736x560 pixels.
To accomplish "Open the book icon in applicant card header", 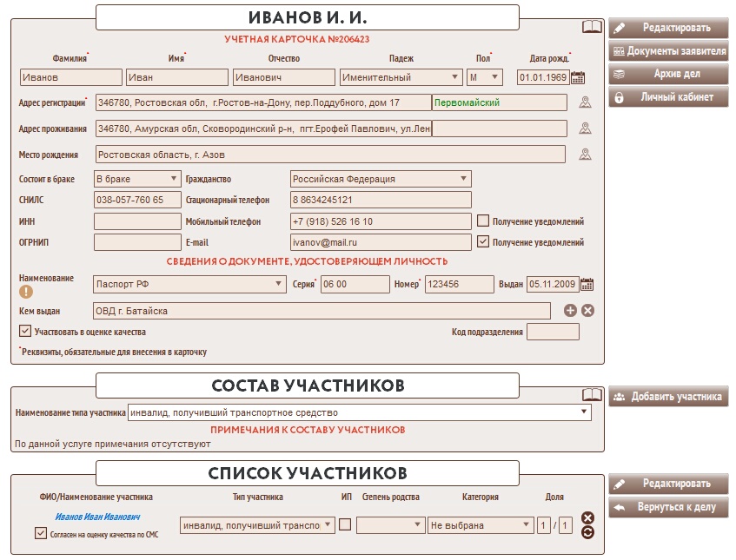I will [592, 28].
